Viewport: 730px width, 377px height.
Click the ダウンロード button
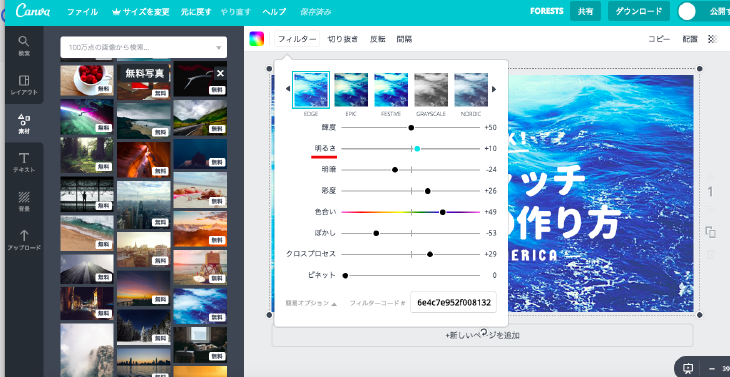(x=639, y=12)
